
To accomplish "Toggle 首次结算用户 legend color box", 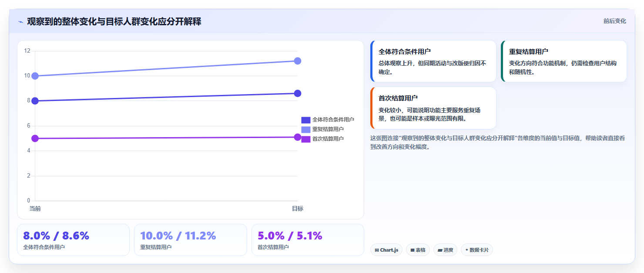I will [306, 139].
